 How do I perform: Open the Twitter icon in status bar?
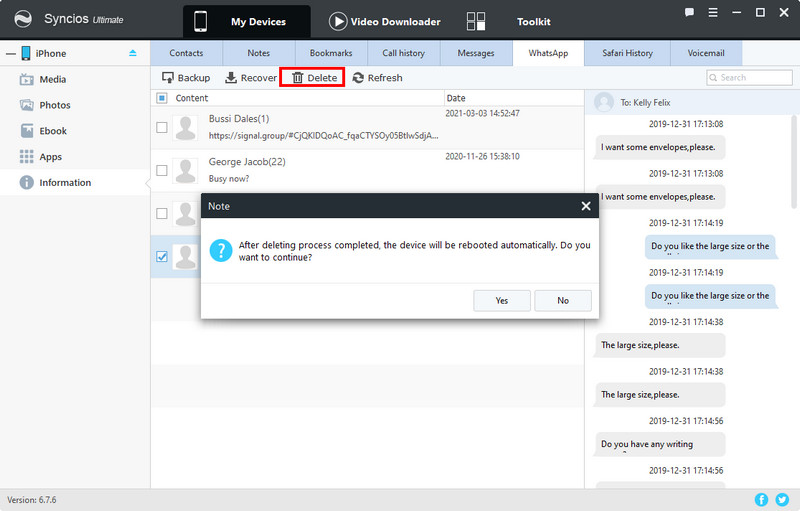[782, 499]
